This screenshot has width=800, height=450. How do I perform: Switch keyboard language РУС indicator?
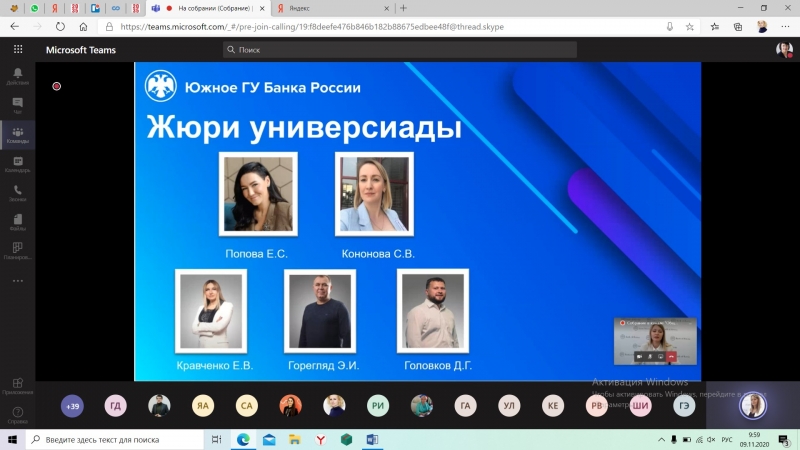727,439
